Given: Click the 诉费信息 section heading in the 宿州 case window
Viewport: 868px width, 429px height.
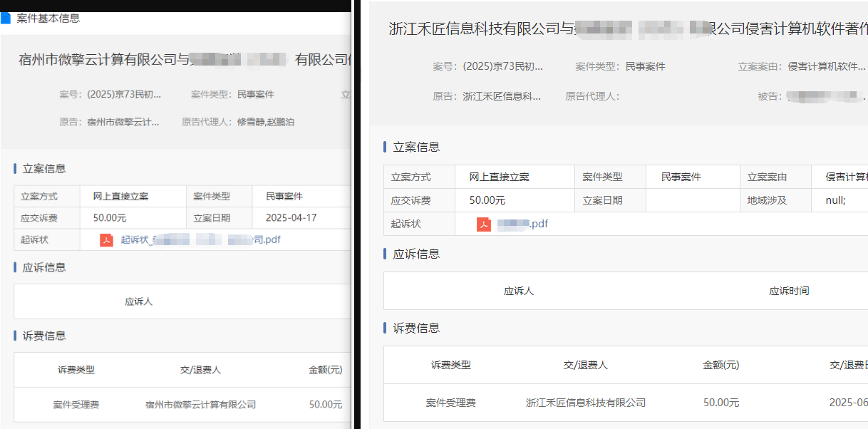Looking at the screenshot, I should click(44, 336).
